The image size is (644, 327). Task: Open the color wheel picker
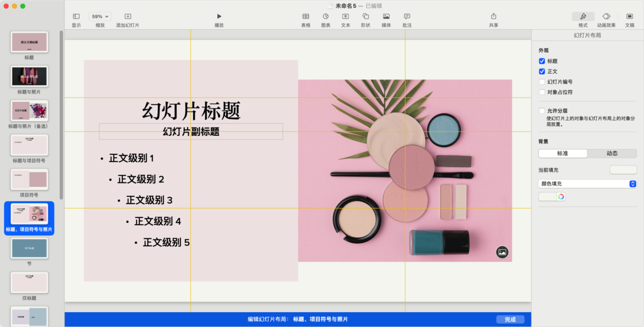(561, 197)
